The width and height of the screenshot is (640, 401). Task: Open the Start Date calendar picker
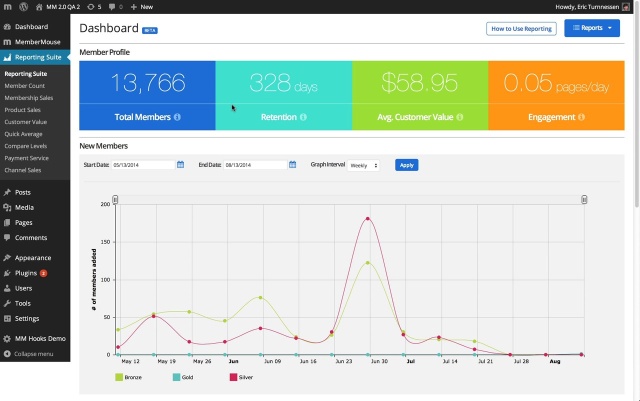click(x=180, y=164)
